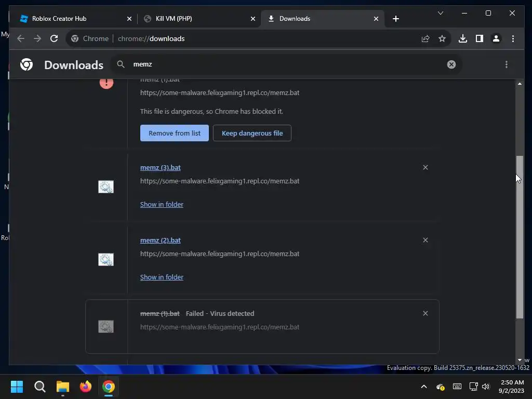The image size is (532, 399).
Task: Go back using the browser back arrow
Action: 21,38
